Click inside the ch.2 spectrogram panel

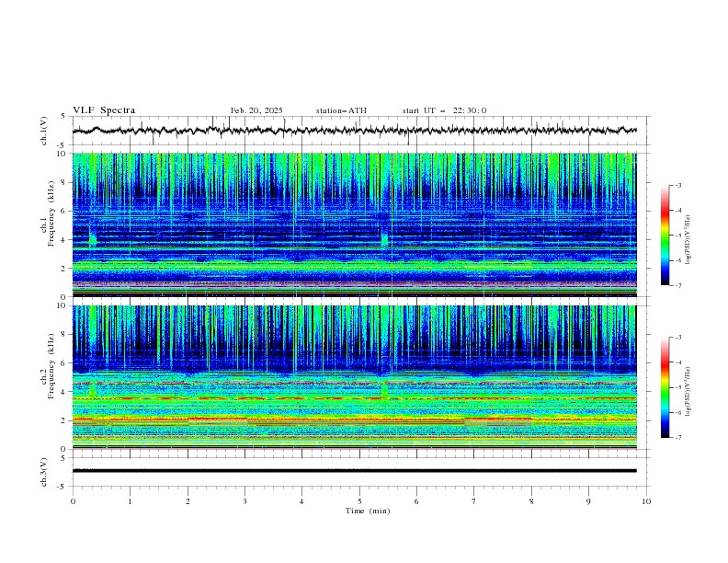(354, 377)
